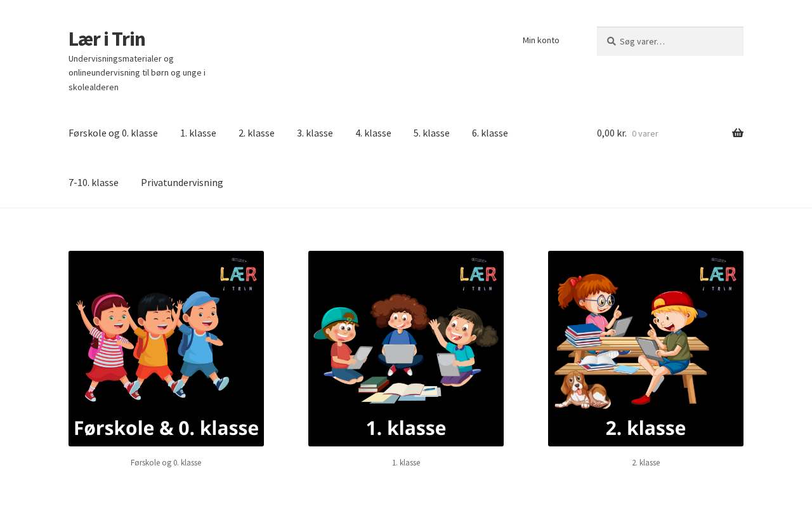The image size is (812, 508).
Task: Open the cart total 0,00 kr. link
Action: [x=612, y=133]
